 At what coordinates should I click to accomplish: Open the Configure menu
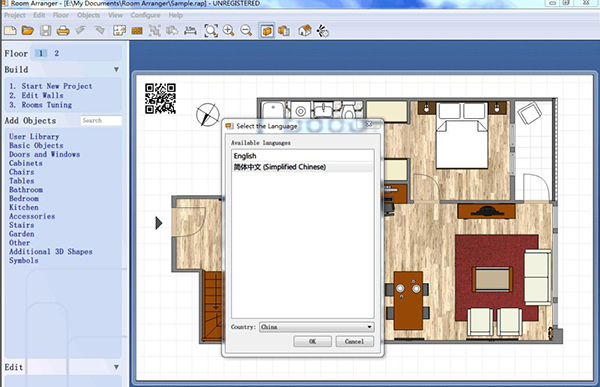tap(145, 15)
